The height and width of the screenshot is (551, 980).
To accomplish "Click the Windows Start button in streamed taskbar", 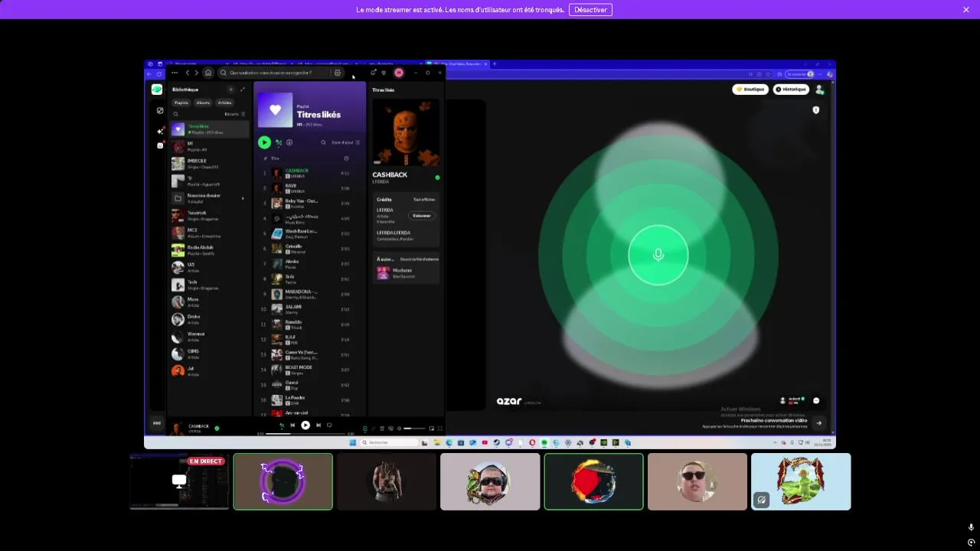I will (x=353, y=442).
